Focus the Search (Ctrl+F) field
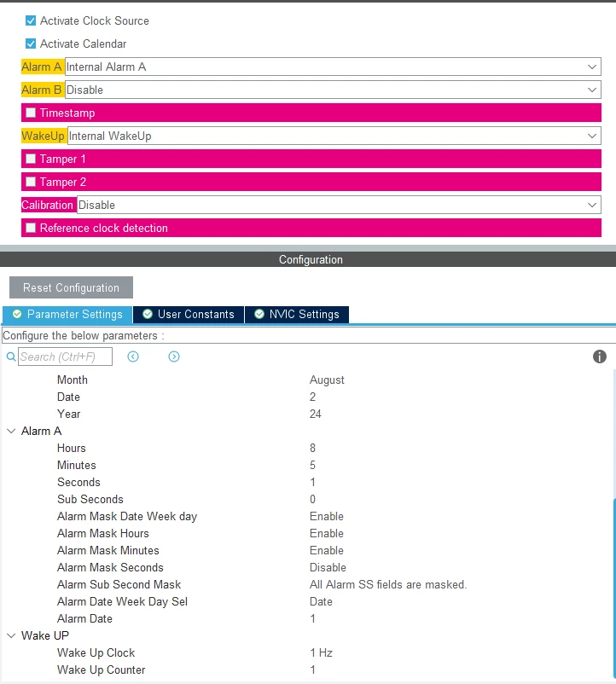Viewport: 616px width, 684px height. coord(65,356)
